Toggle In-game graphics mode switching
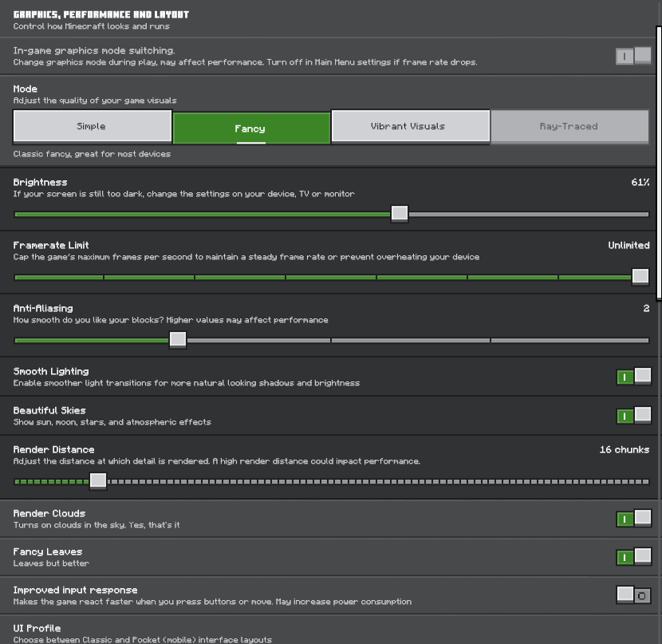The image size is (662, 644). (x=633, y=56)
